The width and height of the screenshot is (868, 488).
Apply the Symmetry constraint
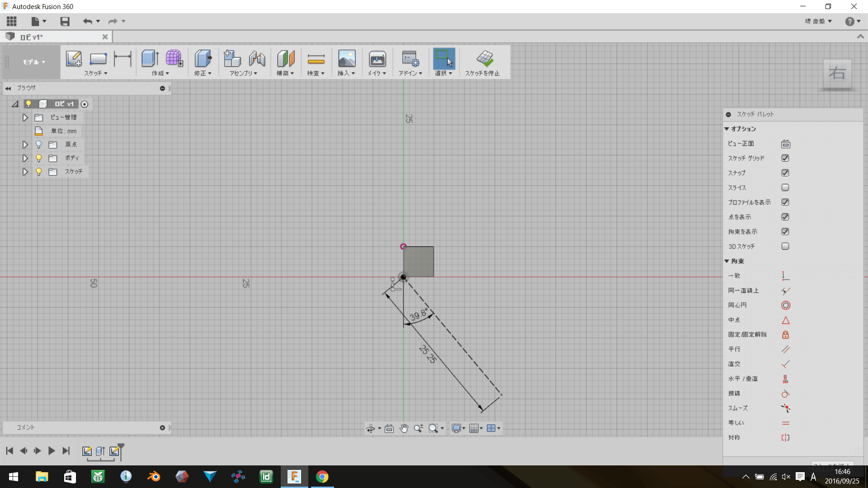pos(786,437)
